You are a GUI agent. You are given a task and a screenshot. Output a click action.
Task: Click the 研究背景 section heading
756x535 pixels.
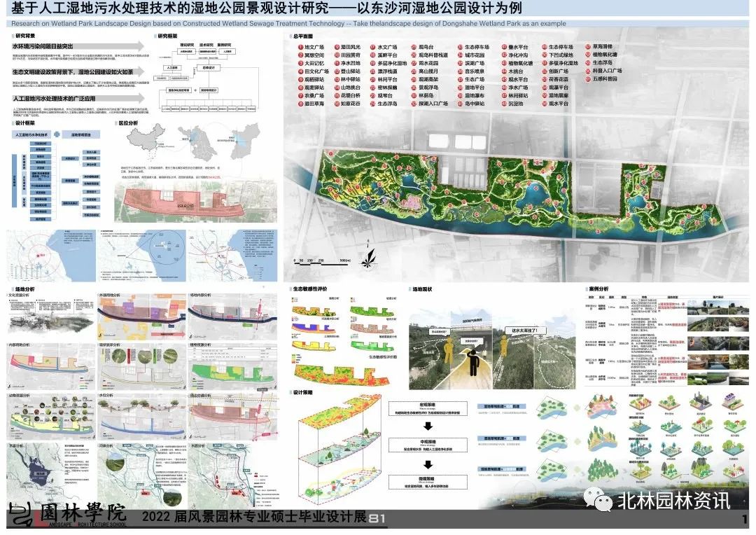[25, 36]
